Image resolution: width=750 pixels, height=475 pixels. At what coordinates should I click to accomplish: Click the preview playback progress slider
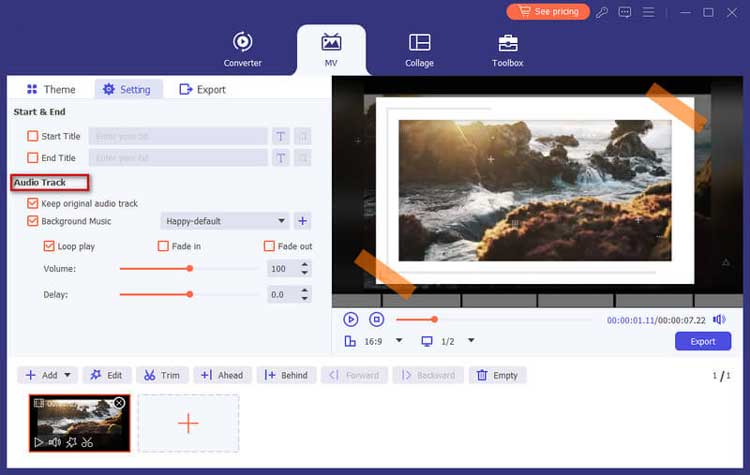tap(493, 319)
